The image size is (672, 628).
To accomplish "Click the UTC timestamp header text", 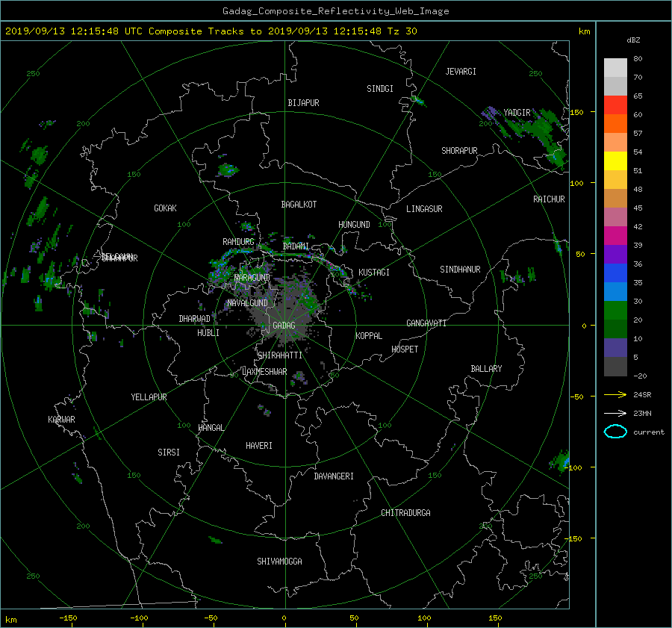I will (x=211, y=31).
